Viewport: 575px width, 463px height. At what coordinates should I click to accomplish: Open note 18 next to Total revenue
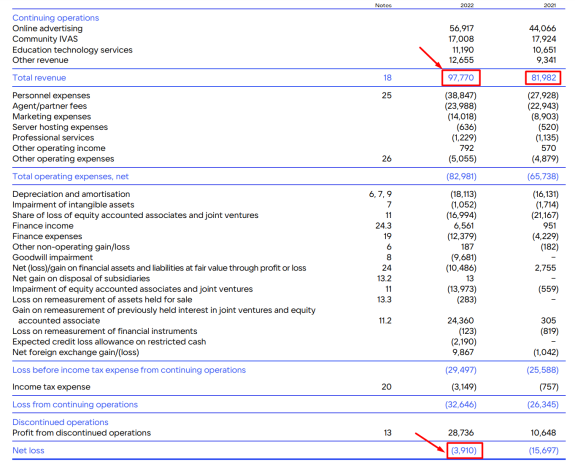coord(387,78)
